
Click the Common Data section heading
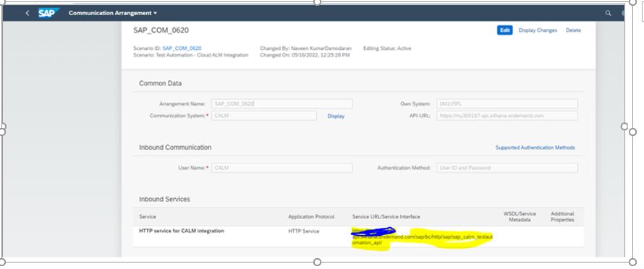point(160,83)
